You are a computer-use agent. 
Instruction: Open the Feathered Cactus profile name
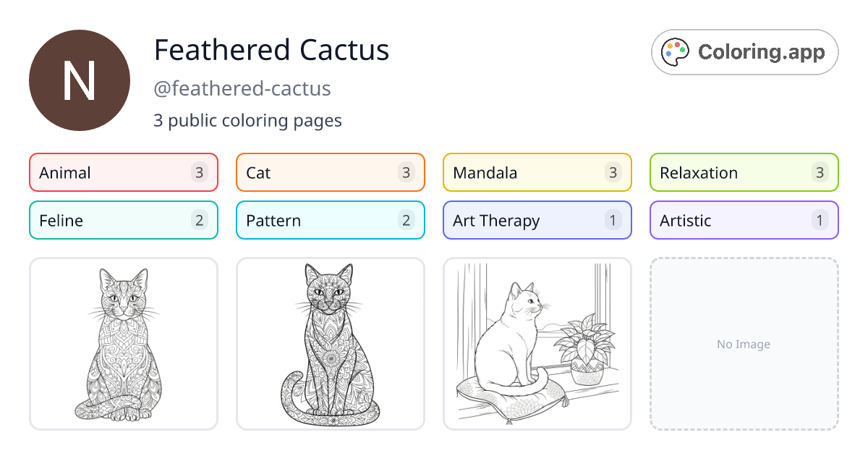(x=271, y=50)
